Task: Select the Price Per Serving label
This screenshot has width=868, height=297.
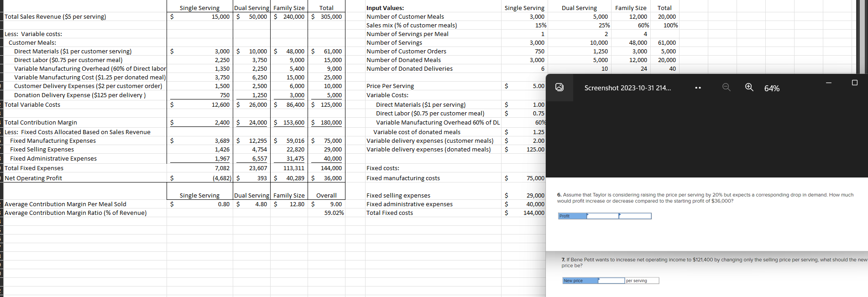Action: tap(390, 86)
